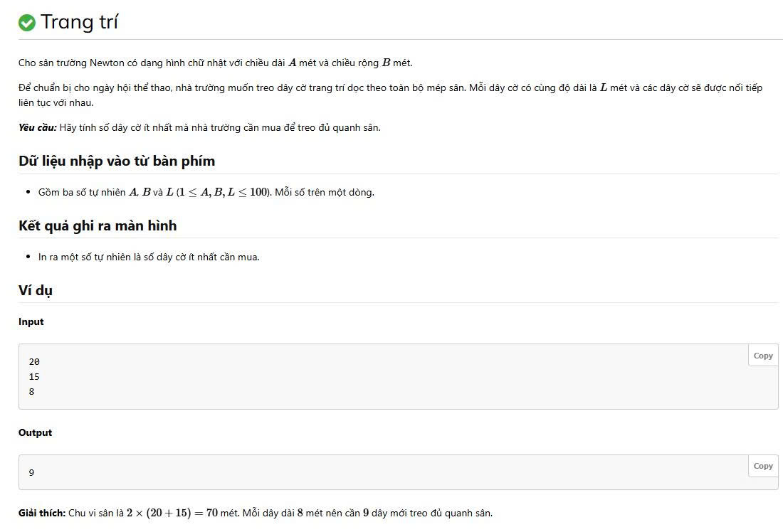Click the perimeter formula equal to 70
Viewport: 783px width, 532px height.
(x=172, y=513)
